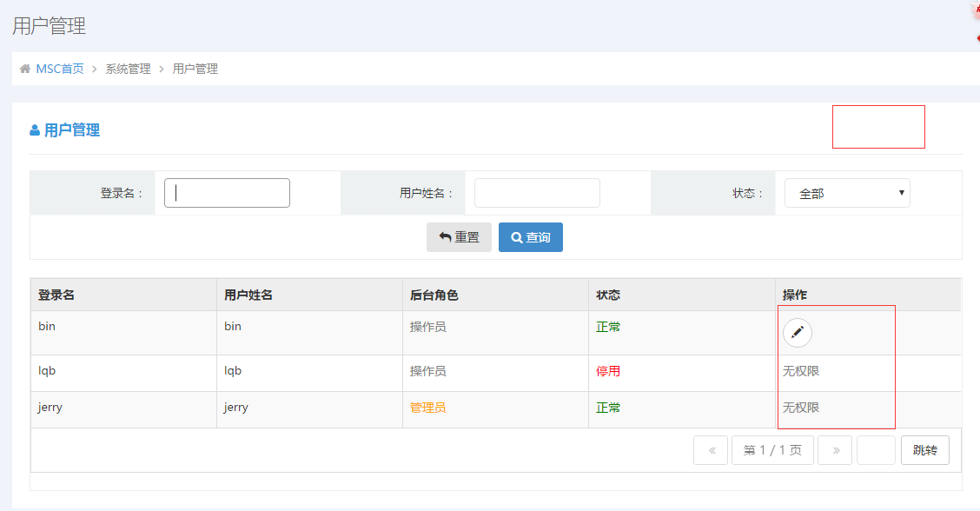Viewport: 980px width, 511px height.
Task: Click the 第 1 / 1 页 page indicator
Action: (x=772, y=450)
